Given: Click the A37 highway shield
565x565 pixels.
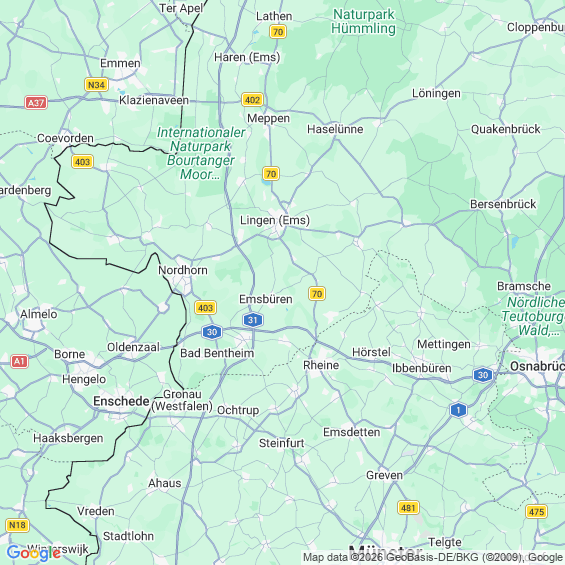Looking at the screenshot, I should [x=36, y=103].
